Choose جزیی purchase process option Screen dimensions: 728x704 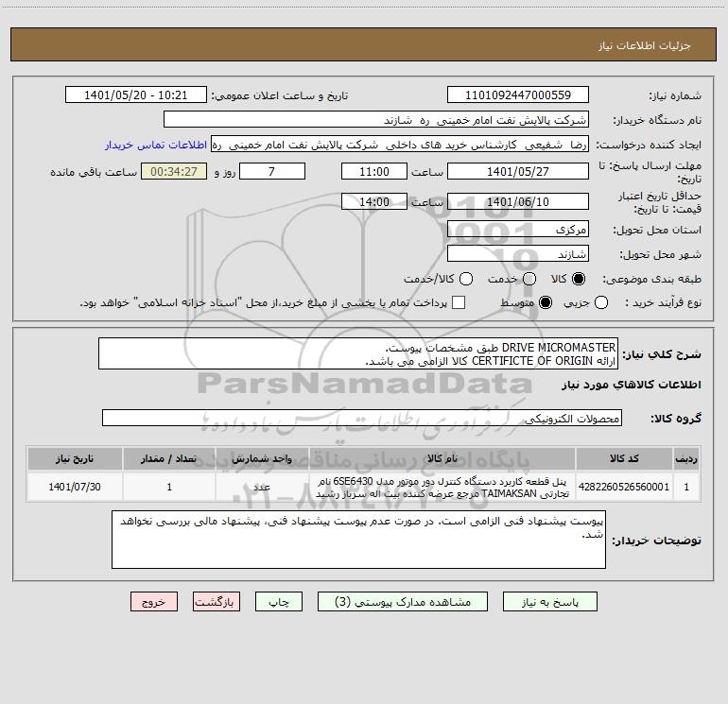(601, 302)
